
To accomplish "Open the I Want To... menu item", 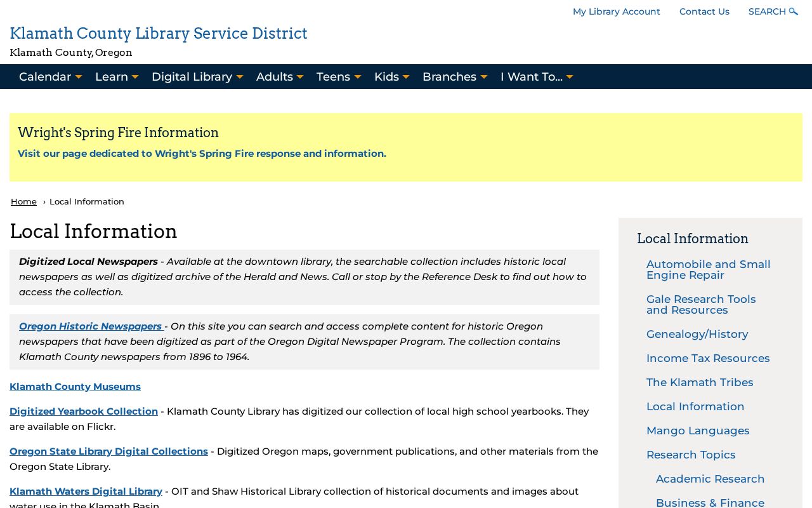I will 532,77.
